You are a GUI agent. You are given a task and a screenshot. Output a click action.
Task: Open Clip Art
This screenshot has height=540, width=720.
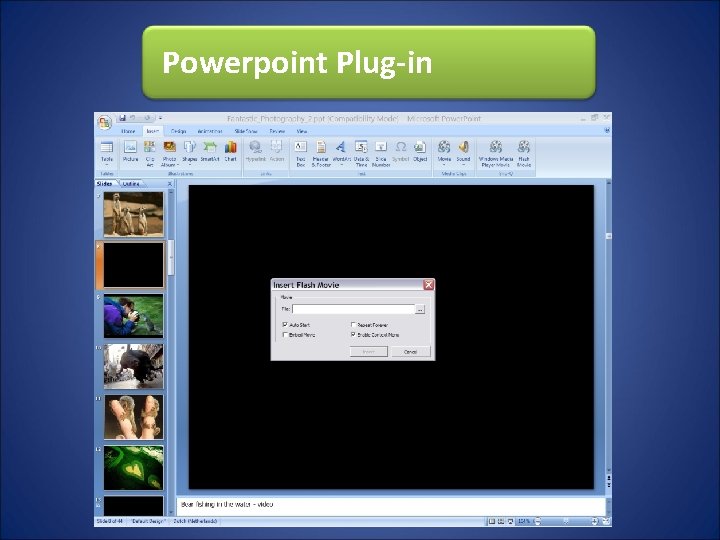(150, 153)
